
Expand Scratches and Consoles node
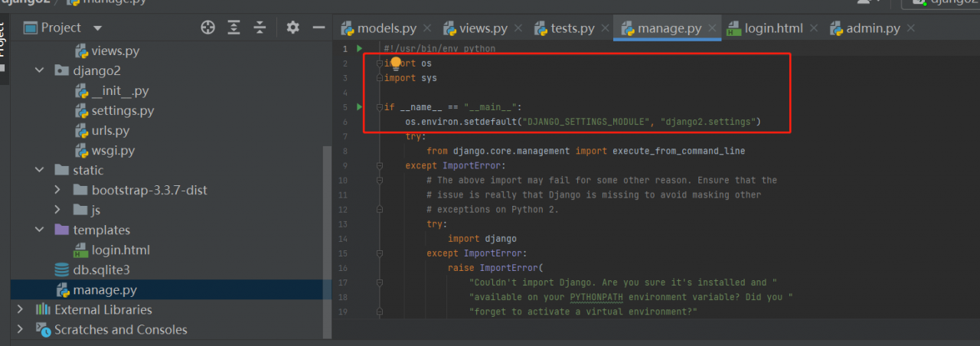[x=21, y=329]
